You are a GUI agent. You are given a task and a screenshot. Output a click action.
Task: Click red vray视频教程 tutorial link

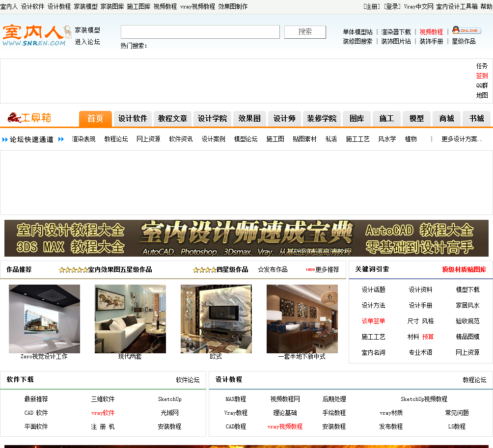285,426
